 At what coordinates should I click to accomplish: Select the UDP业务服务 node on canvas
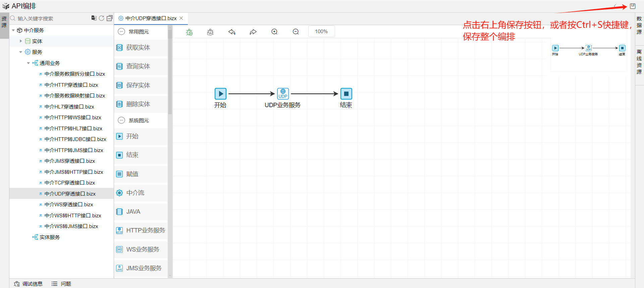283,94
